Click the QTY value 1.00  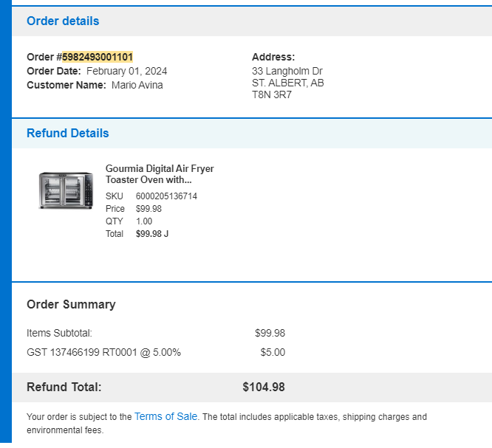point(144,221)
